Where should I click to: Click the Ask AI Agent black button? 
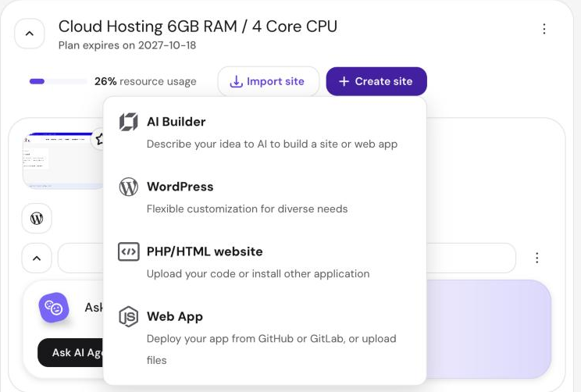pos(70,353)
